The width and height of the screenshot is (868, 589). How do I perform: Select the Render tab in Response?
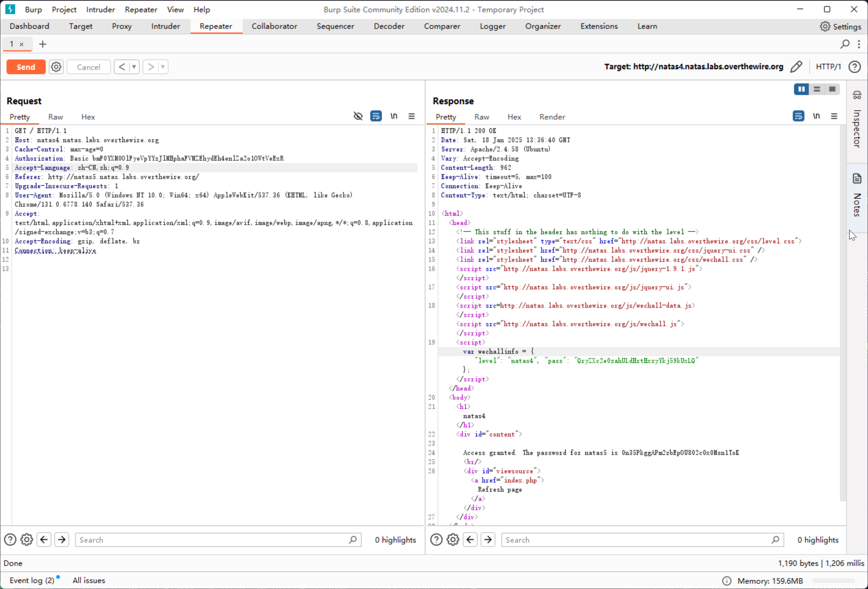point(552,117)
